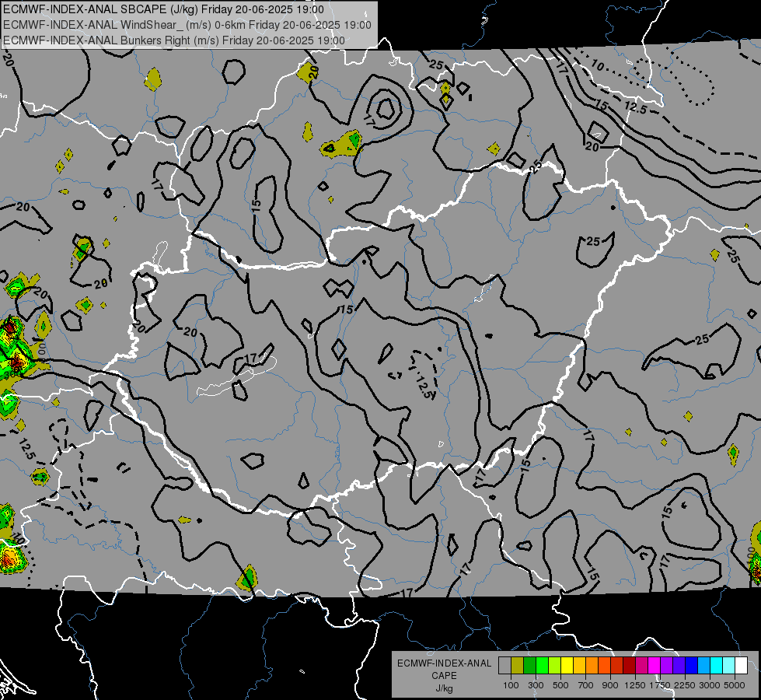The image size is (761, 700).
Task: Select the 5000 value on the legend scale
Action: tap(735, 685)
